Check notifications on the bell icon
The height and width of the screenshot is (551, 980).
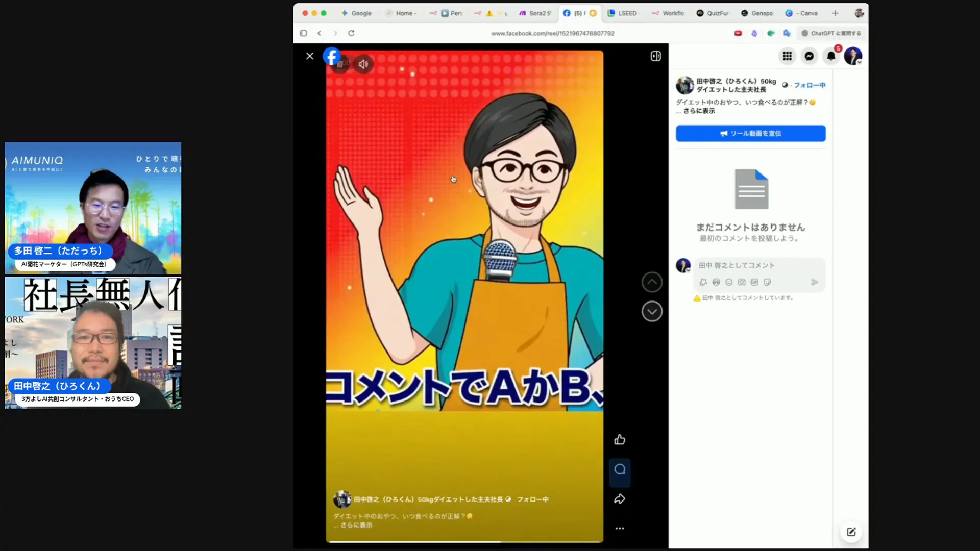point(831,56)
